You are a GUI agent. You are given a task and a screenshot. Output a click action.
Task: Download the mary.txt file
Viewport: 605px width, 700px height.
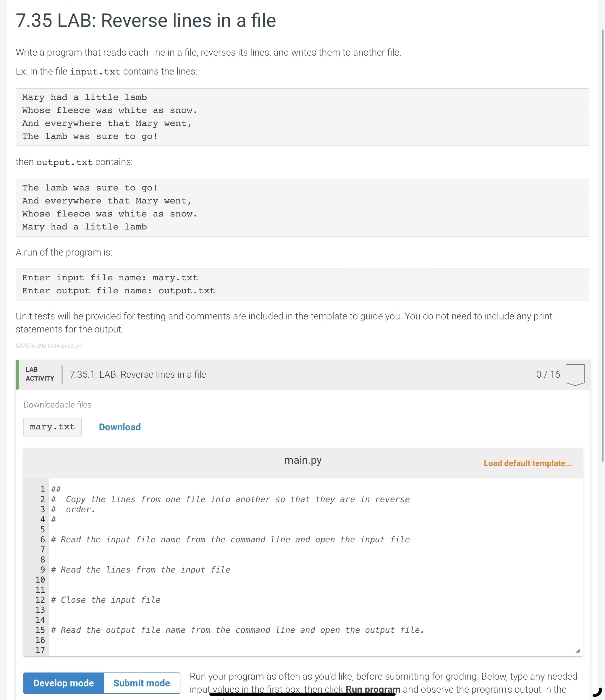coord(119,427)
